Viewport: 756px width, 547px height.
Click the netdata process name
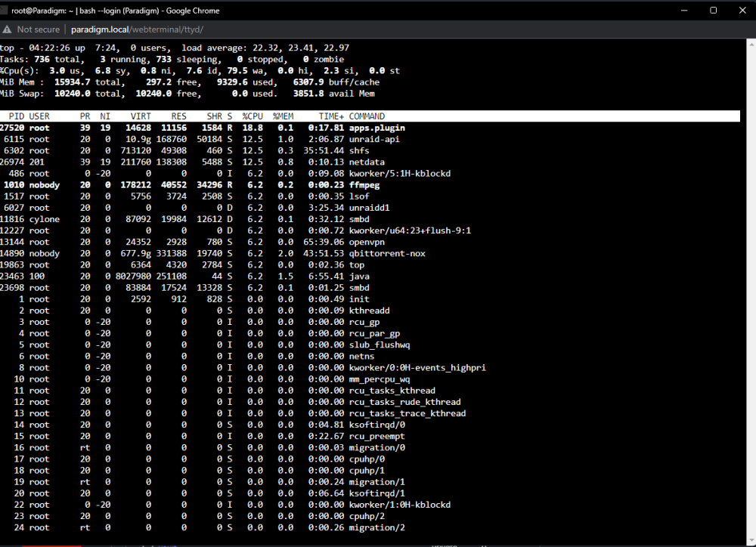367,162
